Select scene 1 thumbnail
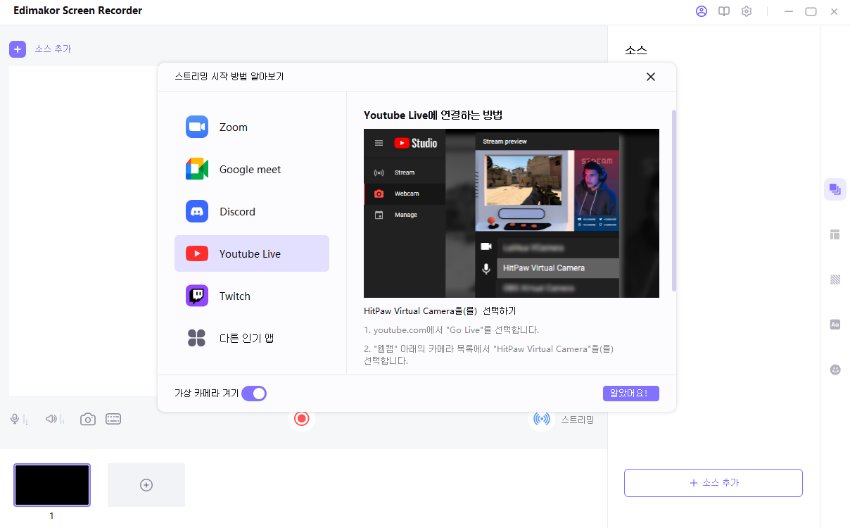This screenshot has width=850, height=528. (x=52, y=485)
